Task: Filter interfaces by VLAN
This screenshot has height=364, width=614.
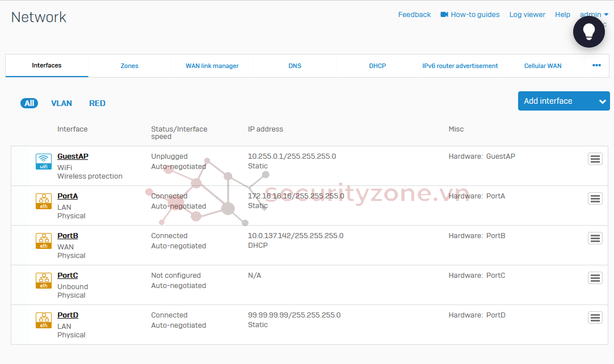Action: [61, 103]
